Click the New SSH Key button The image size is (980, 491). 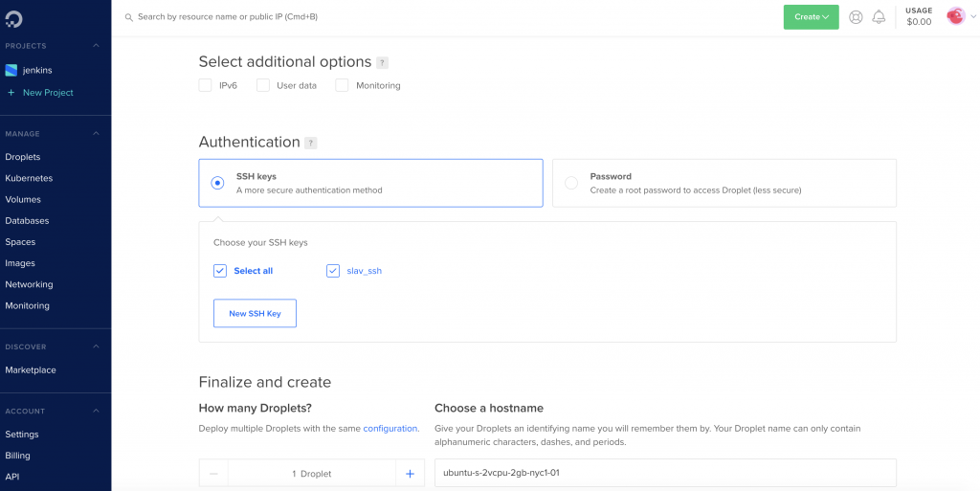pyautogui.click(x=255, y=313)
